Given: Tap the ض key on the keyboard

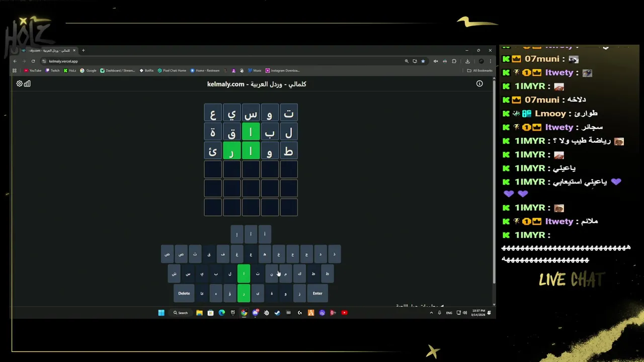Looking at the screenshot, I should pyautogui.click(x=167, y=254).
